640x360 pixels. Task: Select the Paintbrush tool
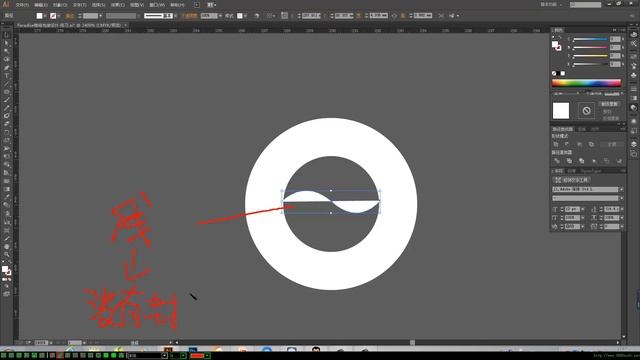(x=7, y=100)
